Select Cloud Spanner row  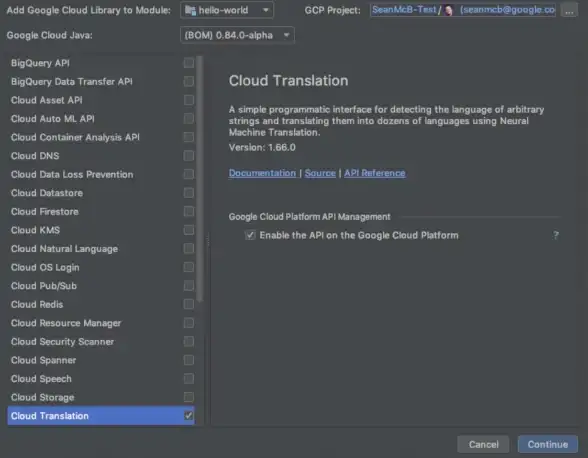[x=101, y=360]
